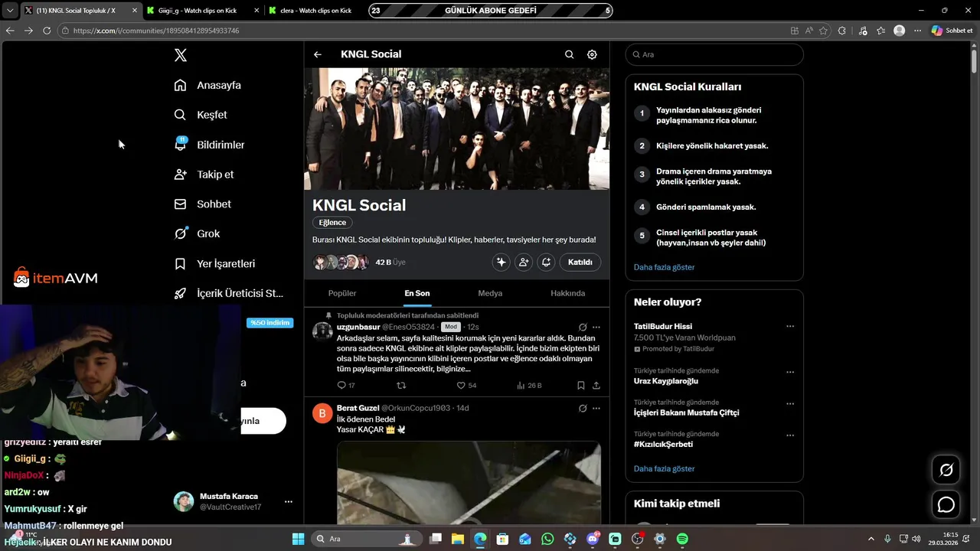
Task: Open more options for TatilBudur Hissi
Action: point(790,327)
